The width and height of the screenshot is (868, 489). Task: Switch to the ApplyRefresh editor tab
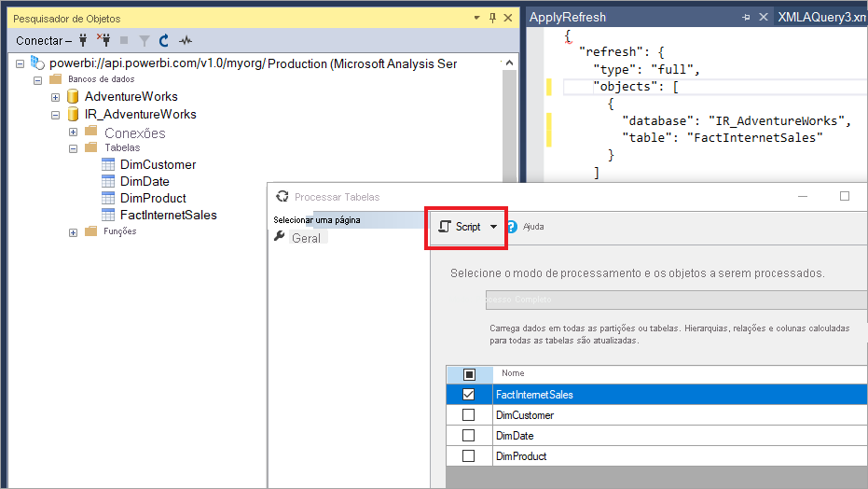568,17
